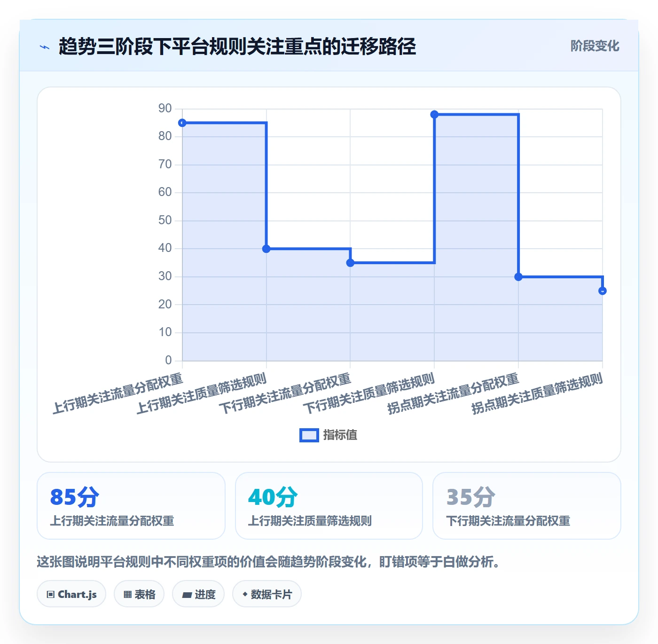Toggle the 指标值 legend color box
This screenshot has width=658, height=644.
click(309, 435)
